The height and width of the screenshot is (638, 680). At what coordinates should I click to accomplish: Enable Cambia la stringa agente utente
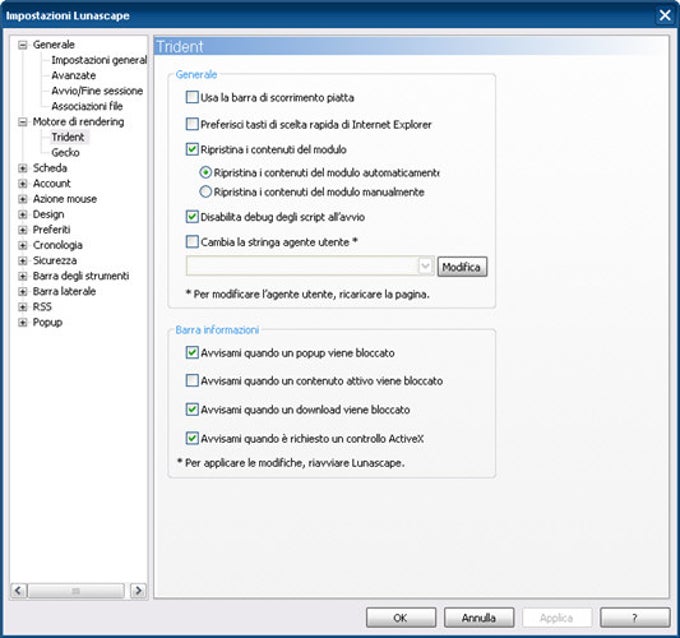(192, 242)
